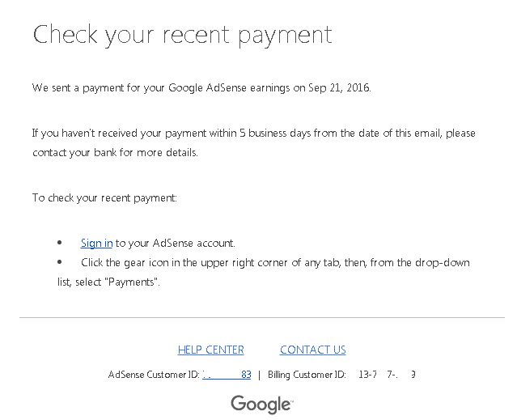Click the "Check your recent payment" heading
The height and width of the screenshot is (420, 517).
[182, 35]
